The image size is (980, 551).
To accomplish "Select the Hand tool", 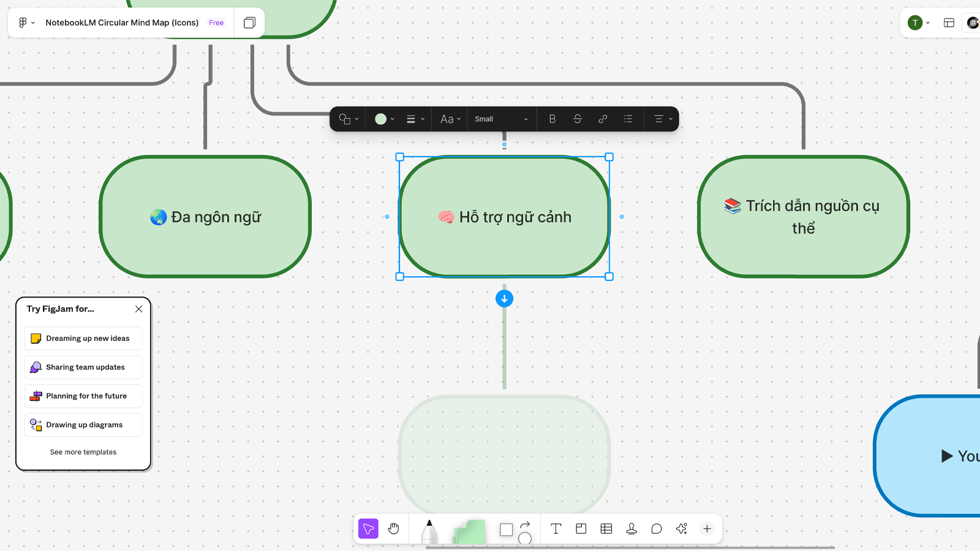I will (x=393, y=529).
